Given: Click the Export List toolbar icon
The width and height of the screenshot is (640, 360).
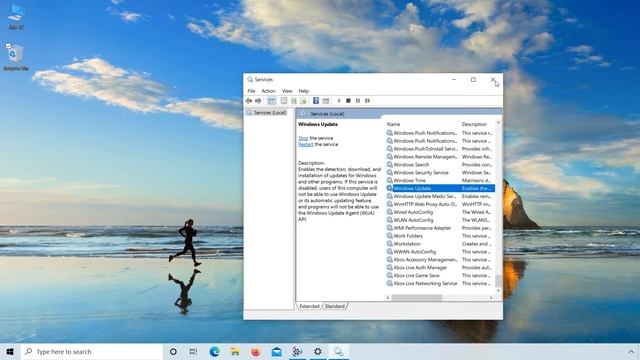Looking at the screenshot, I should click(x=303, y=101).
